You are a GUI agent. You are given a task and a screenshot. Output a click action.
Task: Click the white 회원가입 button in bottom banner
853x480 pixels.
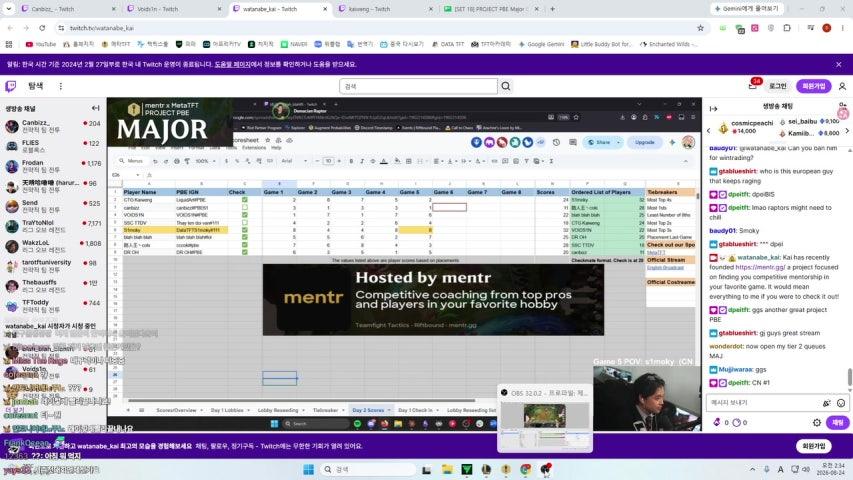click(x=814, y=446)
